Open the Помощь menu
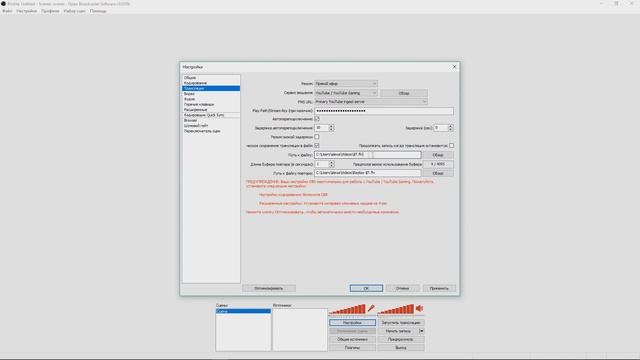640x360 pixels. [x=98, y=11]
